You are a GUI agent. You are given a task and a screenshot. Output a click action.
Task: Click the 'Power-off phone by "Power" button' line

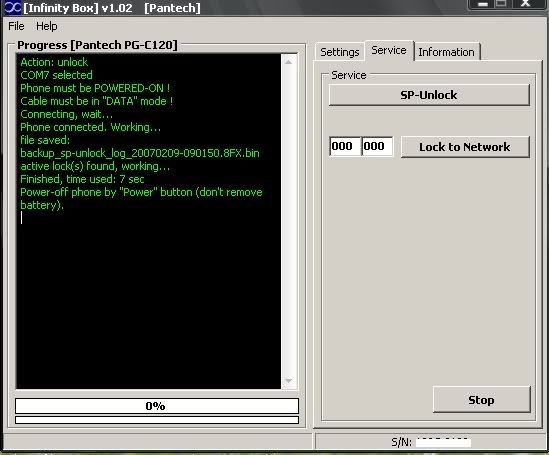tap(141, 192)
